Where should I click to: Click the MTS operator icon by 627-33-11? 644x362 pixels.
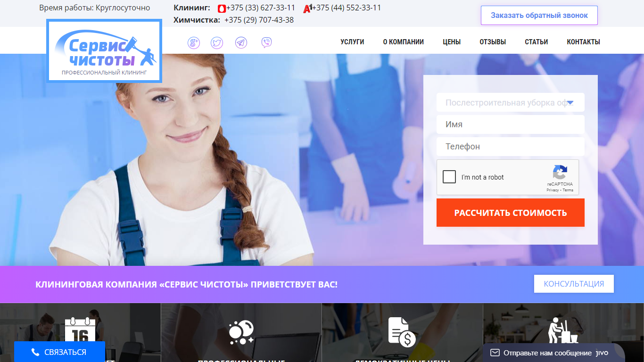[x=222, y=8]
